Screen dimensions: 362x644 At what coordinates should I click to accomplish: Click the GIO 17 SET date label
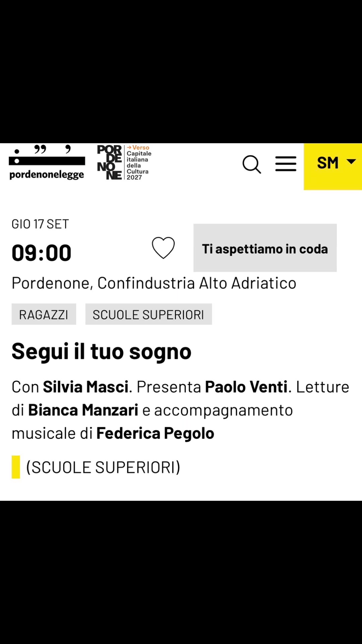[x=40, y=224]
